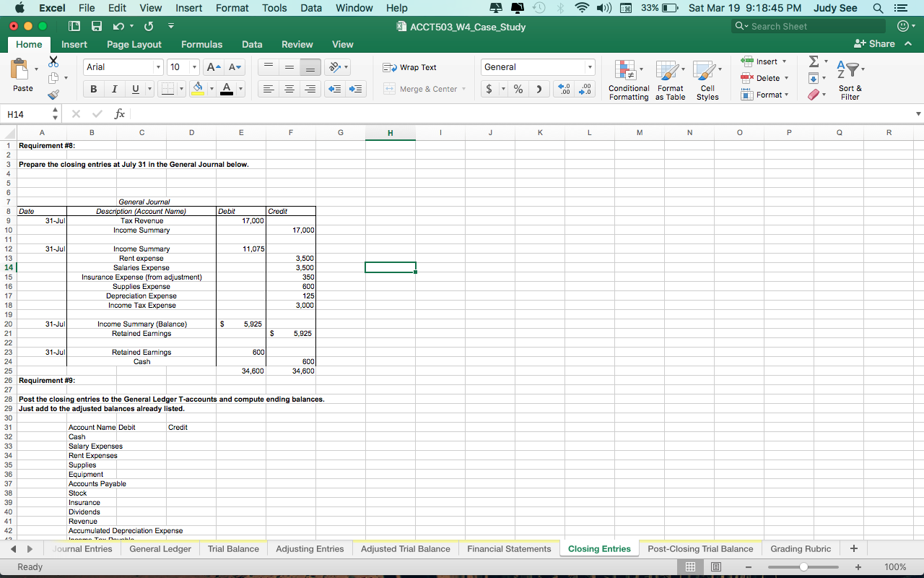
Task: Click in the Search Sheet field
Action: [808, 27]
